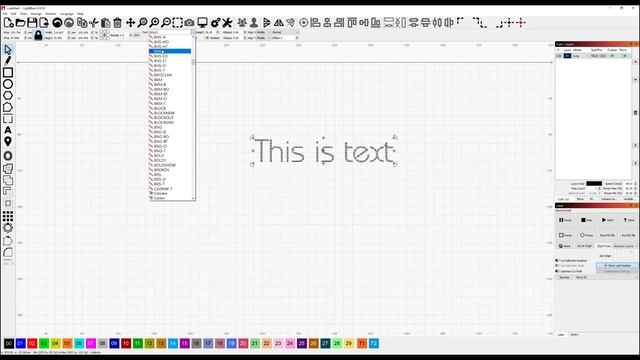Open the Camera capture icon
Viewport: 640px width, 360px height.
189,23
